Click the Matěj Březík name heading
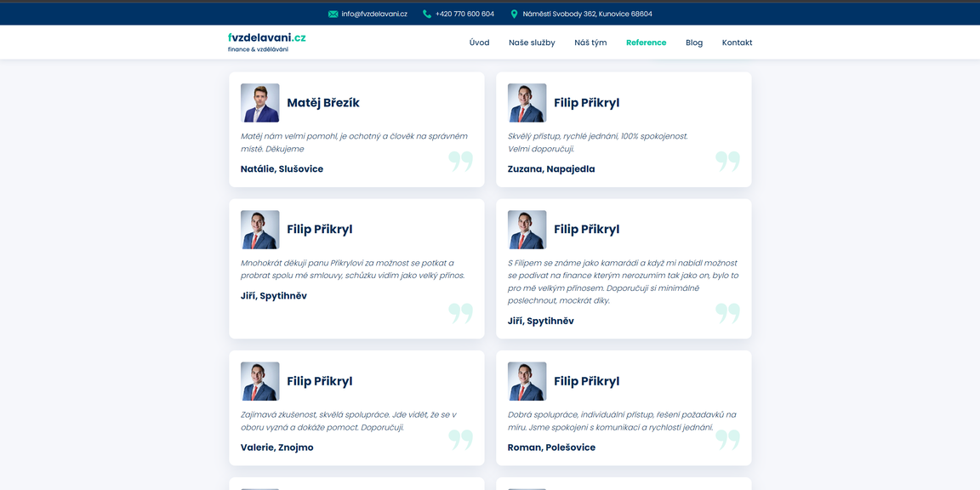 (323, 103)
